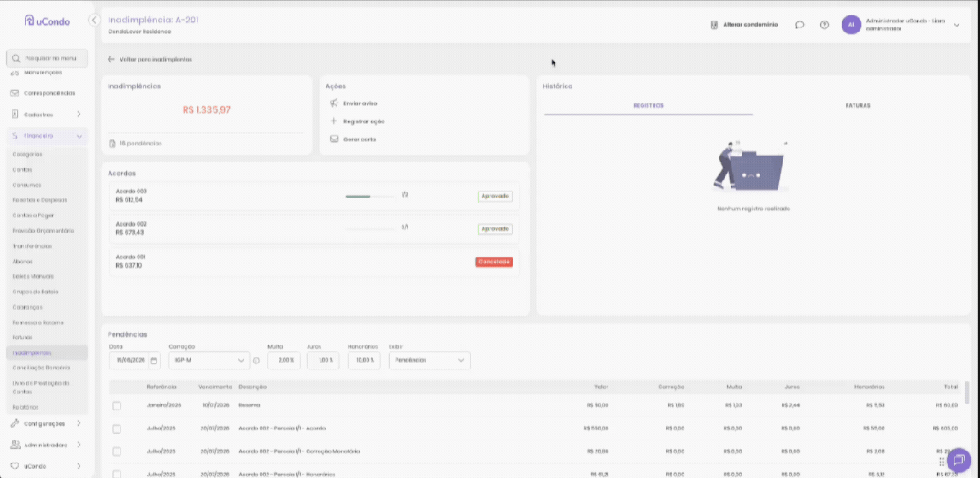980x478 pixels.
Task: Click the search magnifier icon in menu search
Action: click(x=16, y=58)
